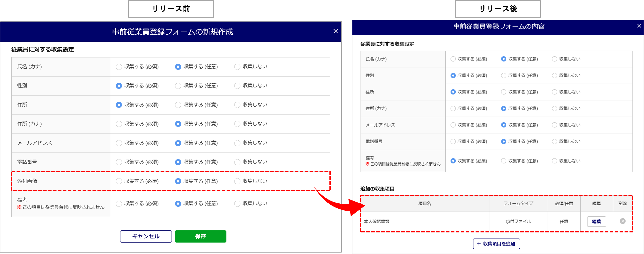Select 収集する (必須) for 住所 (カナ) in right dialog
This screenshot has width=644, height=254.
(453, 108)
